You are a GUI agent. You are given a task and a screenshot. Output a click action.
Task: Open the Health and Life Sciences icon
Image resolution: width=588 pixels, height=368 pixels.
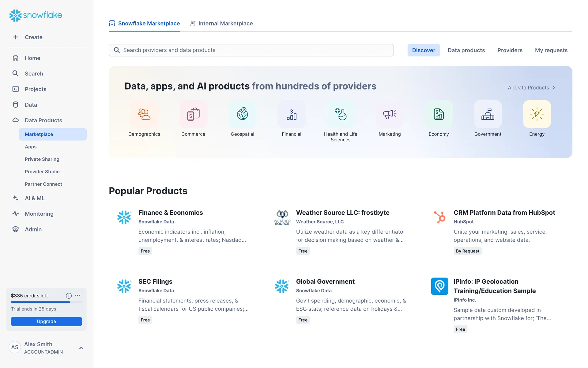tap(340, 114)
